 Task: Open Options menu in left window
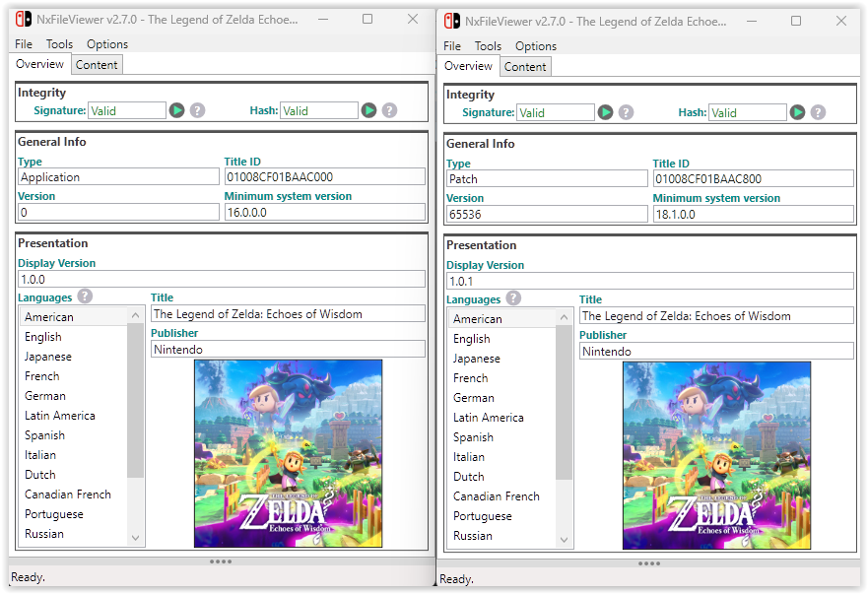click(106, 44)
